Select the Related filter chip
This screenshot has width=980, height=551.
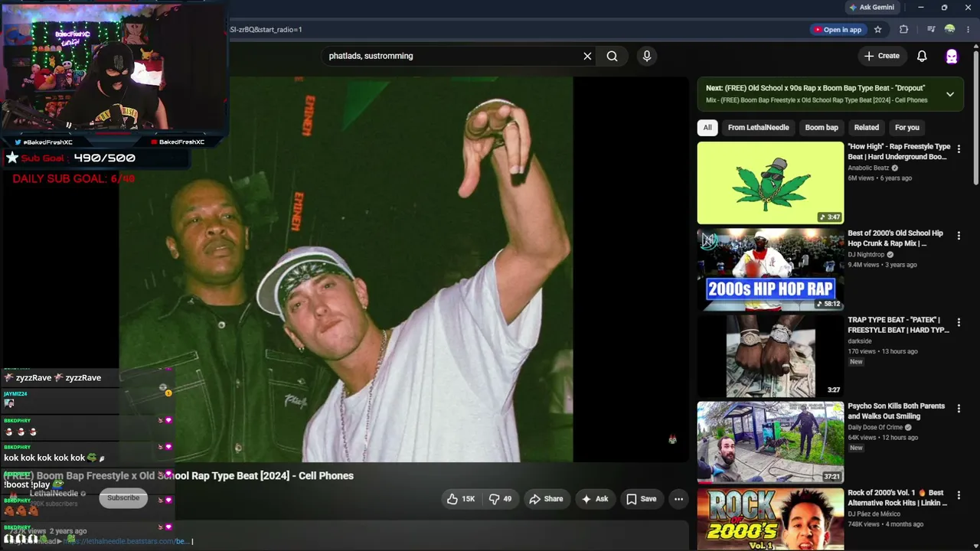[x=867, y=128]
